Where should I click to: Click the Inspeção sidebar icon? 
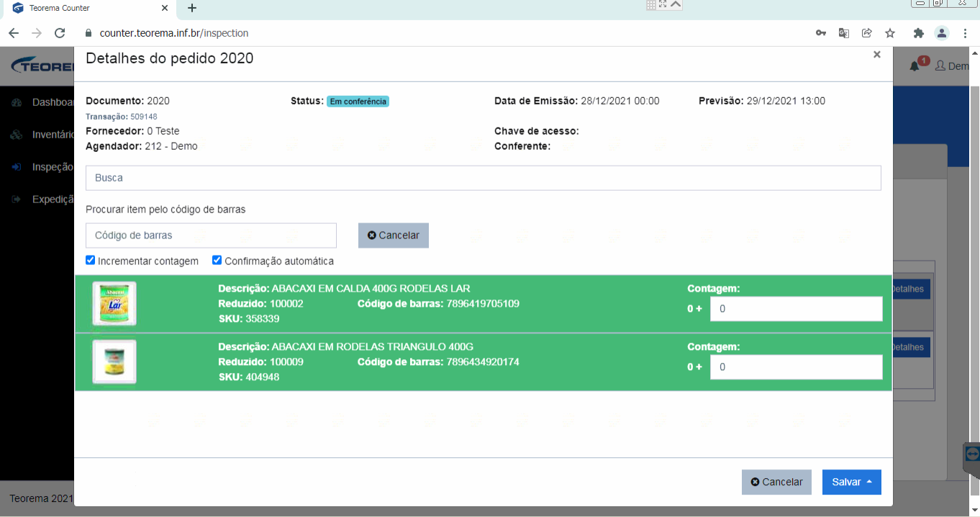(x=17, y=167)
